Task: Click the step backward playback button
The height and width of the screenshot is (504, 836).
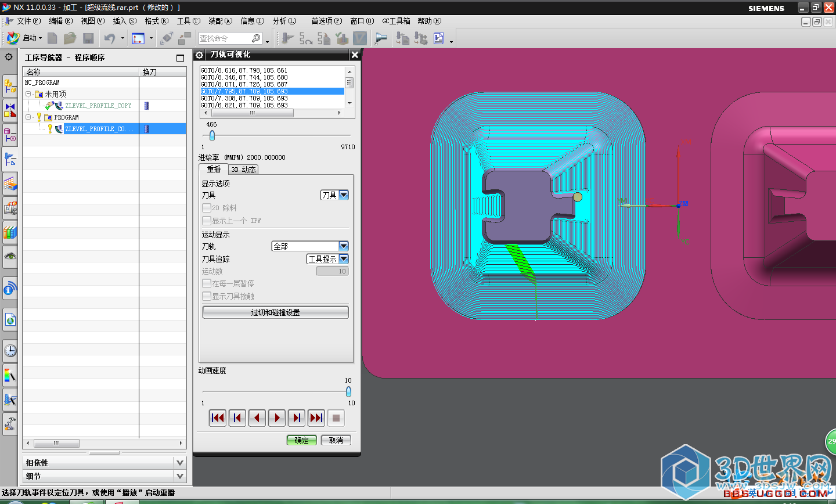Action: (237, 417)
